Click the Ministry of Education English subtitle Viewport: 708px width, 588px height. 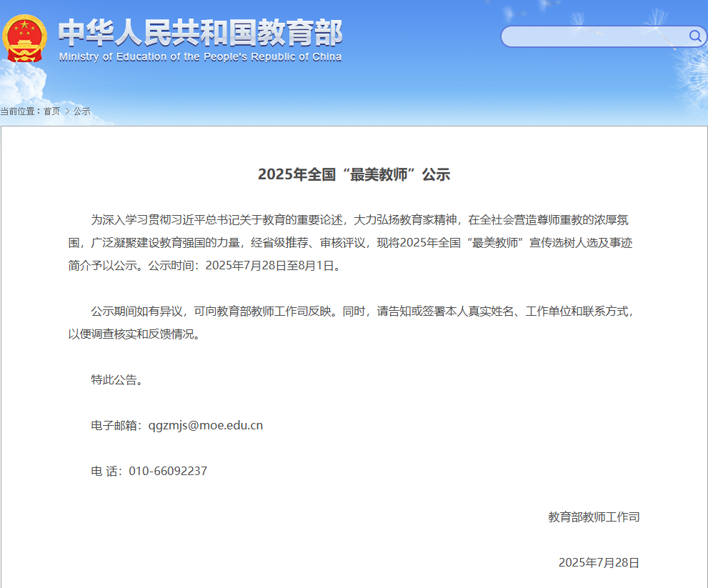(x=201, y=57)
